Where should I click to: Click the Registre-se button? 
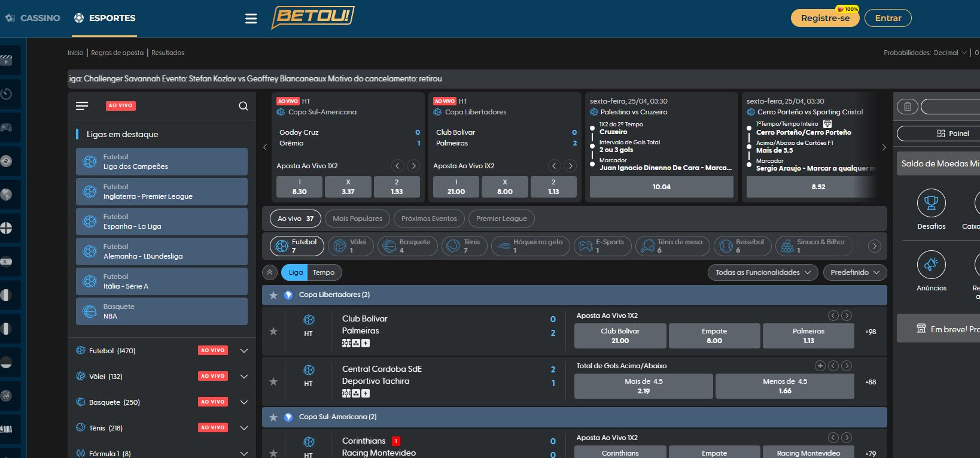tap(825, 18)
